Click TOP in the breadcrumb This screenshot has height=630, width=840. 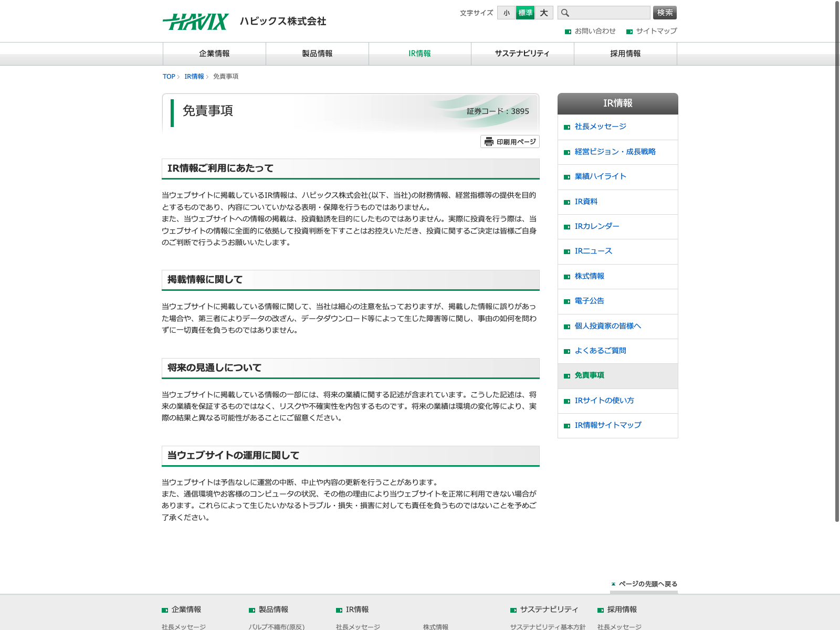coord(169,77)
